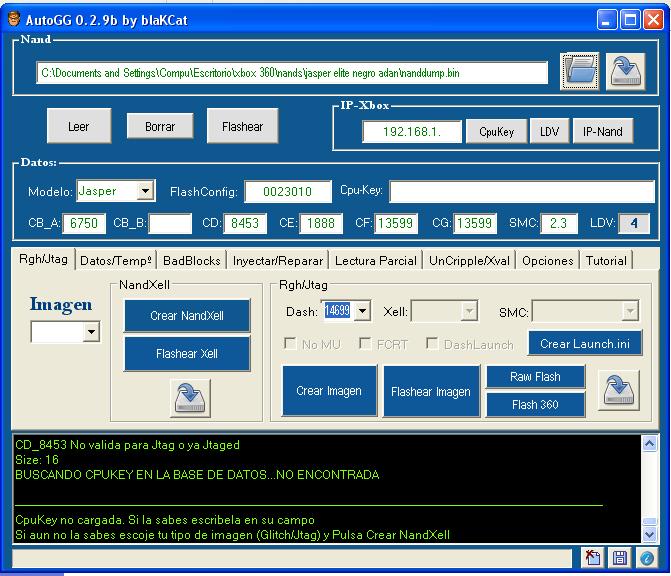Open the Dash version dropdown arrow
The width and height of the screenshot is (671, 576).
[x=362, y=311]
